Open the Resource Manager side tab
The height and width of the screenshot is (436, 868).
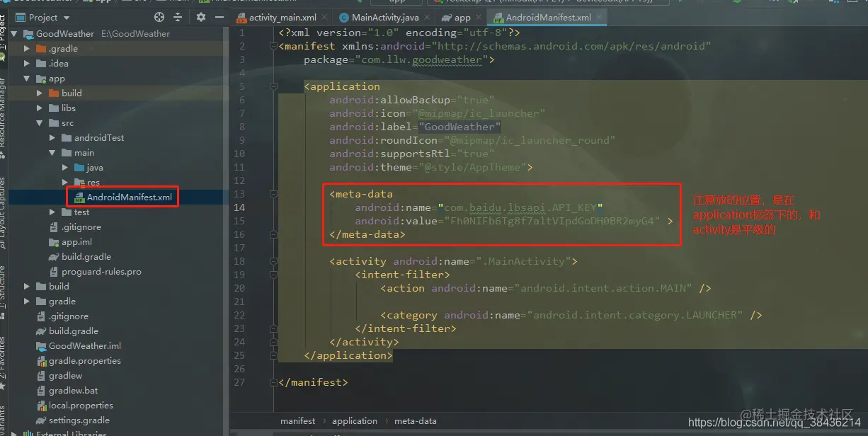click(4, 117)
